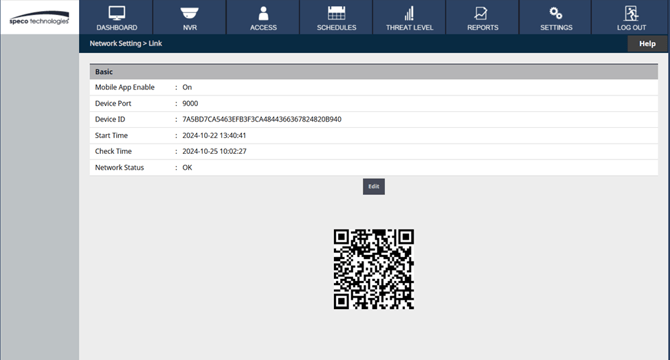Click the Link breadcrumb text

155,44
